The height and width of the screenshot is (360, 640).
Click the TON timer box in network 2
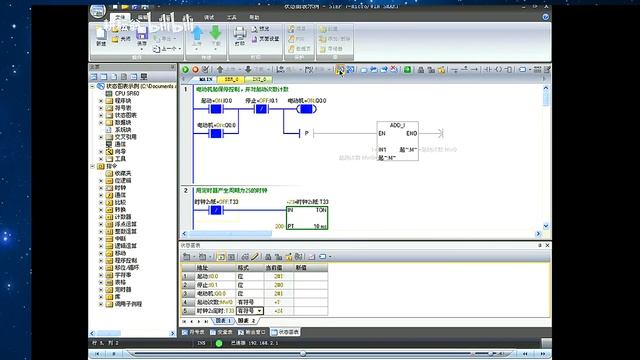tap(307, 218)
